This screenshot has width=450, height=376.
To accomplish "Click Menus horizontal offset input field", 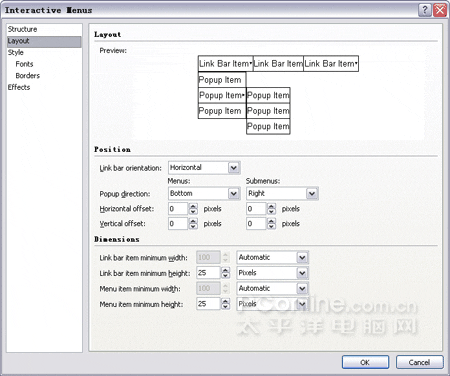I will coord(178,209).
